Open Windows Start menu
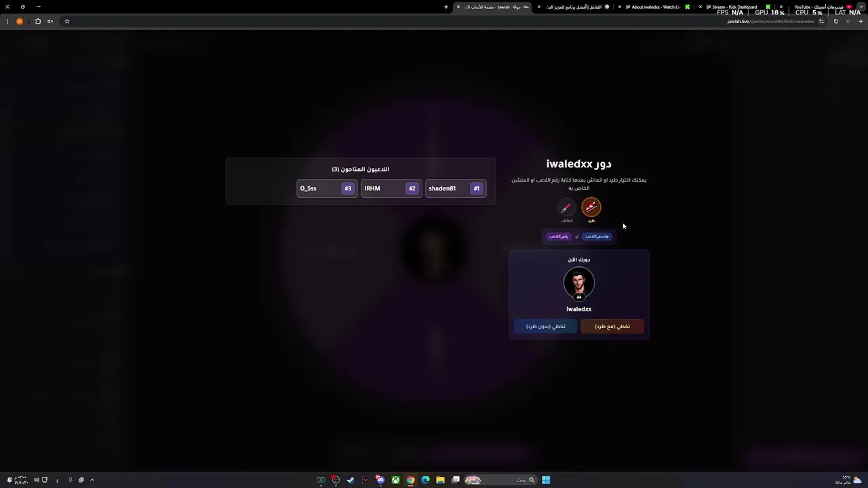This screenshot has width=868, height=488. [546, 480]
